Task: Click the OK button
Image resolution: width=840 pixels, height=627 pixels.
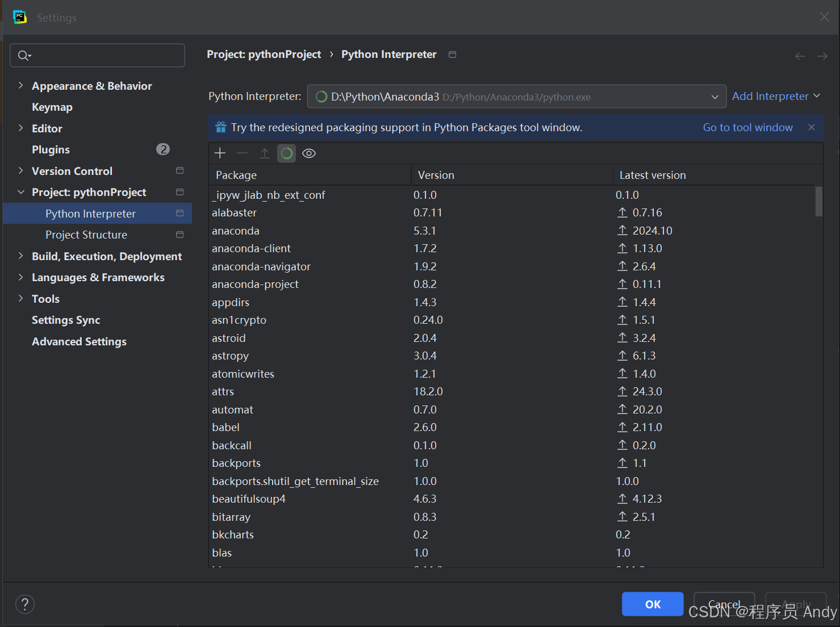Action: (x=653, y=604)
